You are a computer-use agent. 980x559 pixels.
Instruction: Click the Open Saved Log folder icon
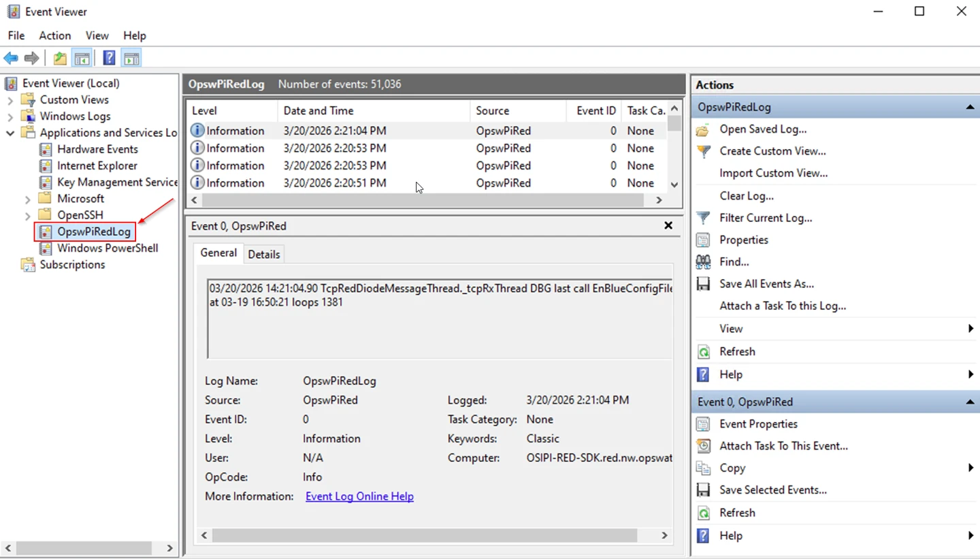pyautogui.click(x=703, y=129)
